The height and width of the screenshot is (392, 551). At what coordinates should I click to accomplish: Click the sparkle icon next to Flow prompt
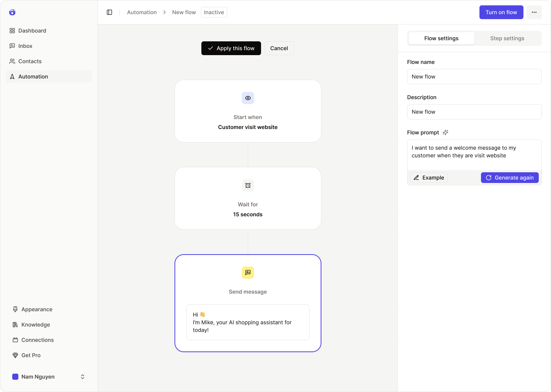point(445,132)
